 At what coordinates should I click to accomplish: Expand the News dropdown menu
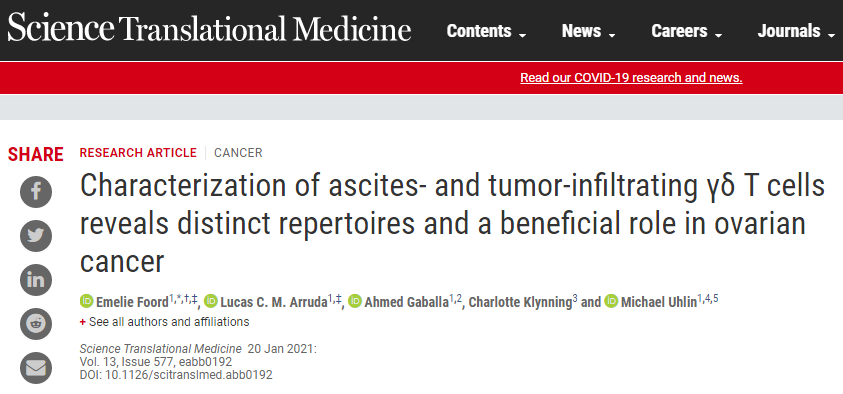pos(588,31)
